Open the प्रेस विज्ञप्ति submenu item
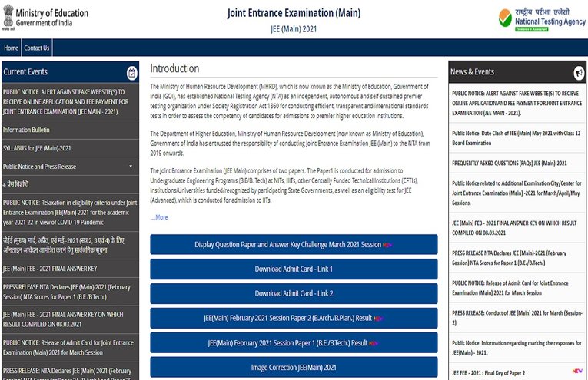 18,184
